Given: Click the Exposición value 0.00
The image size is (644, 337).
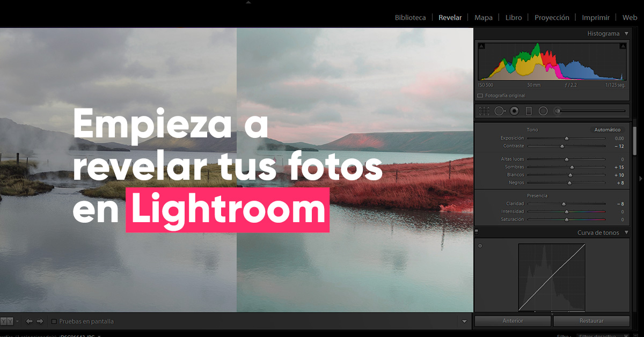Looking at the screenshot, I should point(619,138).
